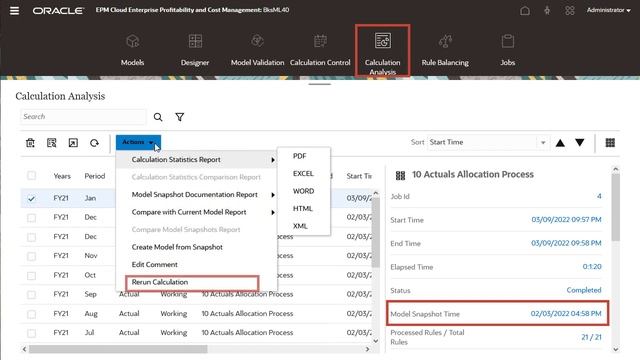The width and height of the screenshot is (640, 360).
Task: Choose XML report format
Action: 300,226
